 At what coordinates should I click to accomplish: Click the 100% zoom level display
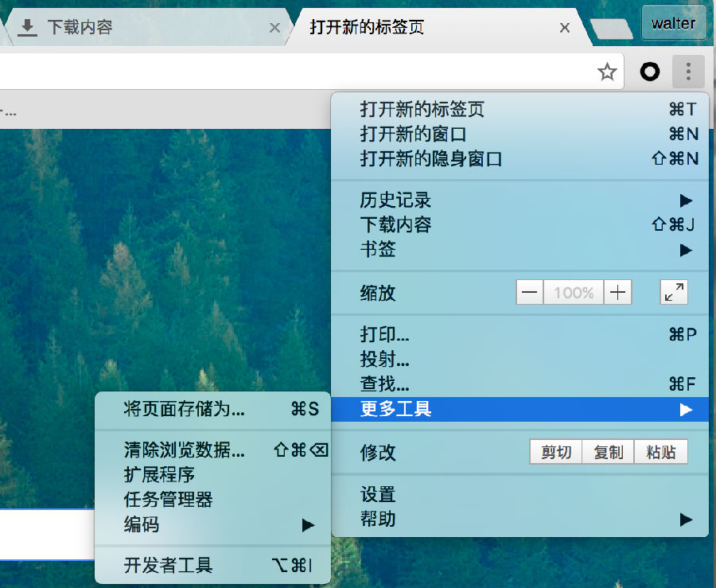pos(574,292)
